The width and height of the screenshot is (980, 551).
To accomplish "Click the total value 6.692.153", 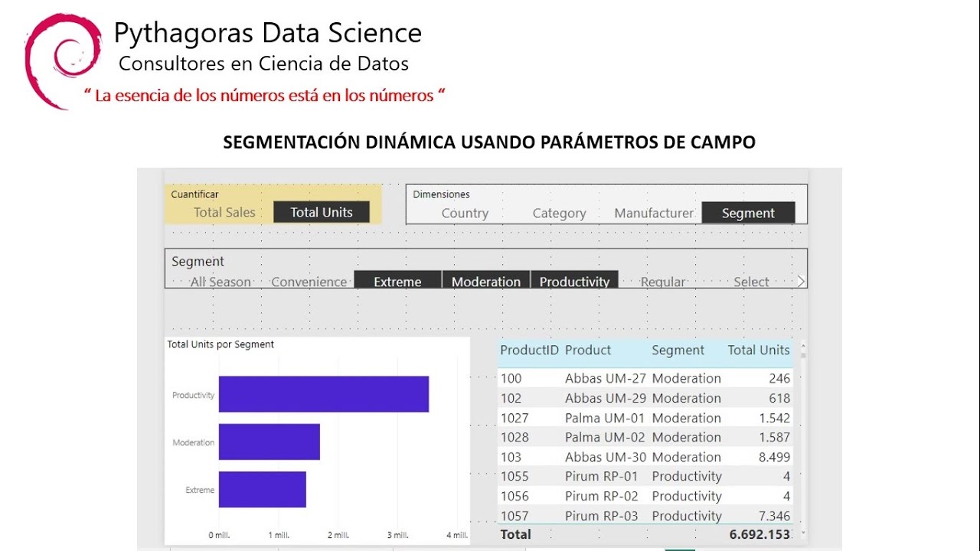I will (760, 534).
